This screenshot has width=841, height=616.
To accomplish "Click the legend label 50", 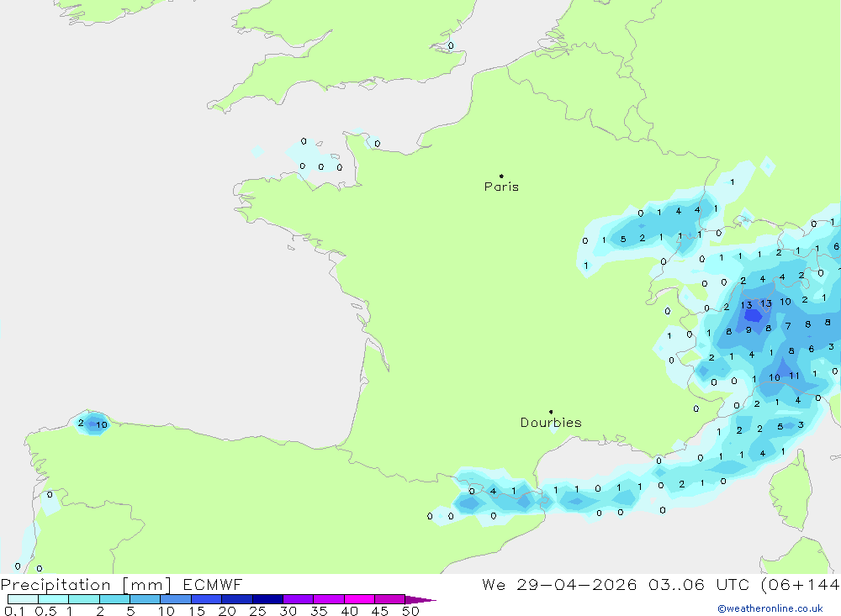I will pos(410,611).
